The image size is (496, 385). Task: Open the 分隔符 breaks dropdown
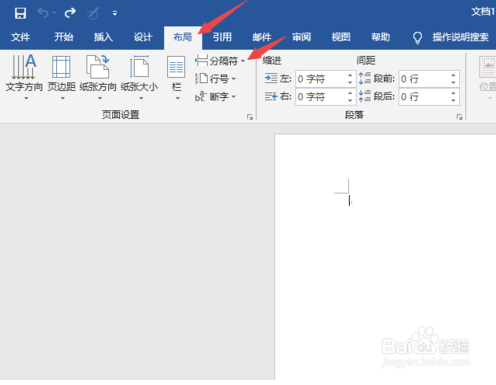pyautogui.click(x=220, y=61)
